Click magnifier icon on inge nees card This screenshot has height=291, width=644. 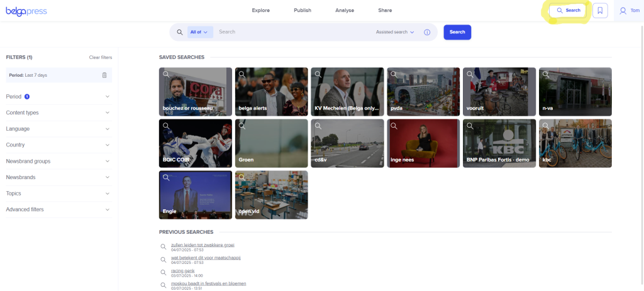point(394,126)
